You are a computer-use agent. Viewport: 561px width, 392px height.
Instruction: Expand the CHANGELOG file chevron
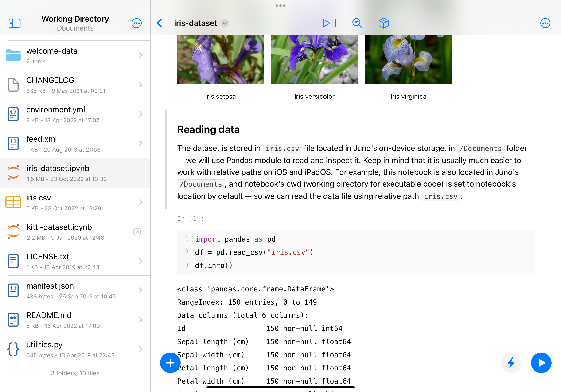coord(140,85)
